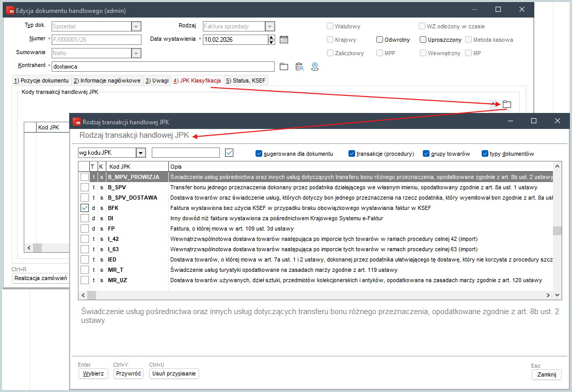
Task: Switch to the Pozycje dokumentu tab
Action: [41, 80]
